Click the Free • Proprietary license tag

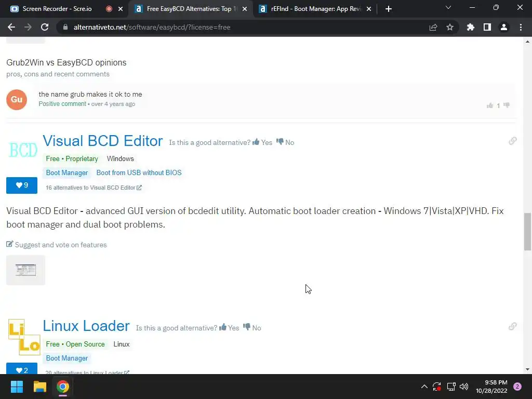tap(72, 159)
